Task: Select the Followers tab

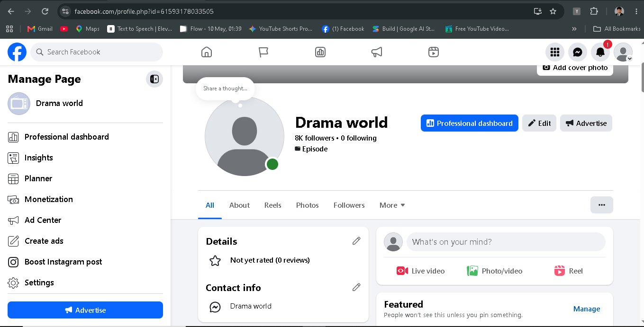Action: point(349,205)
